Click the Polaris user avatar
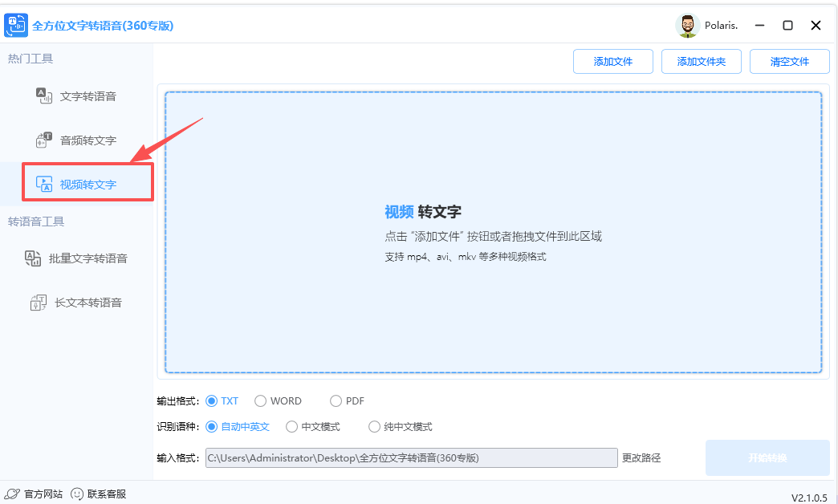This screenshot has height=504, width=838. click(688, 25)
